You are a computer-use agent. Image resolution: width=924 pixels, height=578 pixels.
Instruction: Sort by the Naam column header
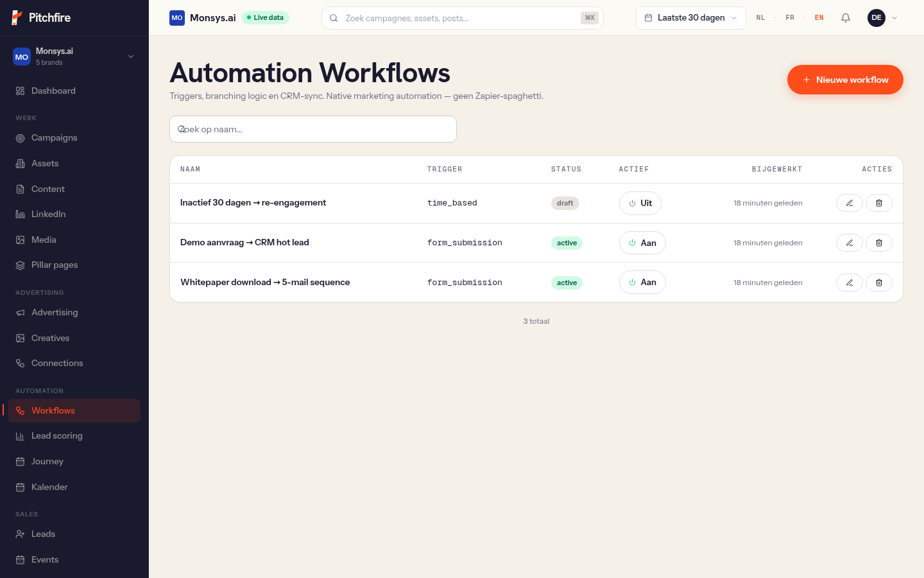190,170
